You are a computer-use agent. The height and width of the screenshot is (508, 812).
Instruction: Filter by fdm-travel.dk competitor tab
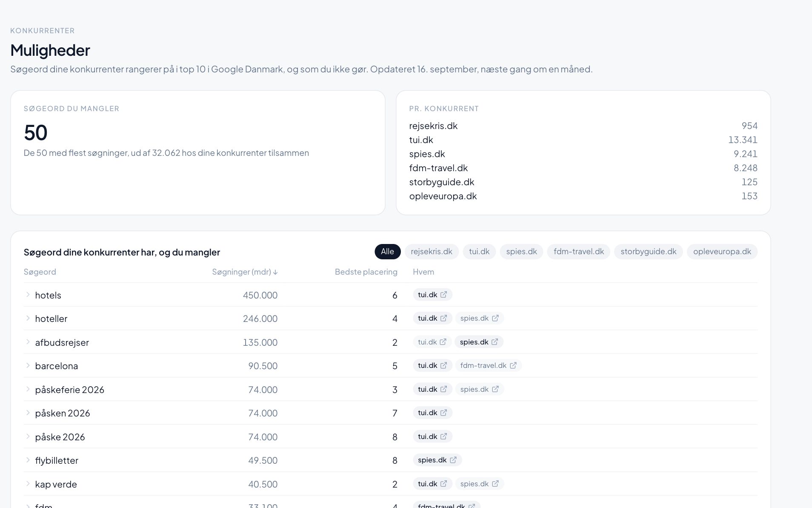579,252
